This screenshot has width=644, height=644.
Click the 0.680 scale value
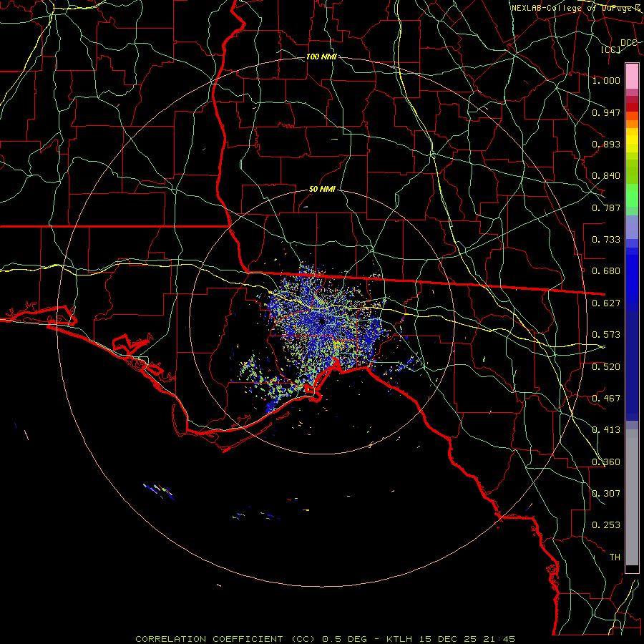pyautogui.click(x=606, y=271)
